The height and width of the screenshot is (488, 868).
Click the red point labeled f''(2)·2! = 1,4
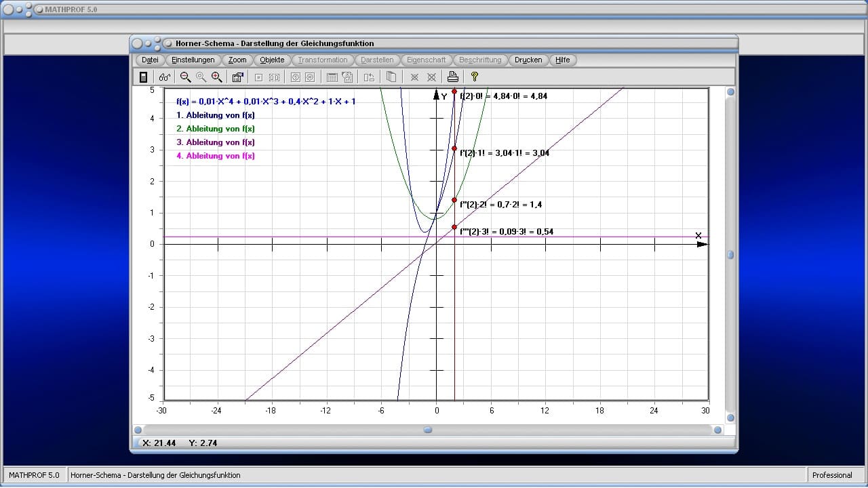(454, 200)
